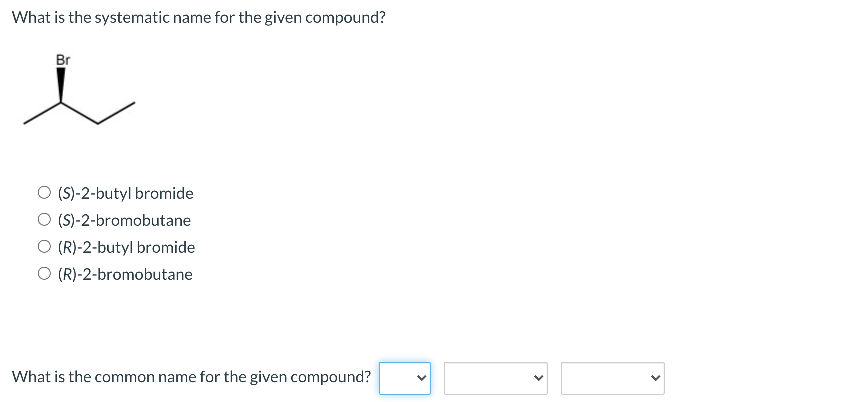This screenshot has height=402, width=868.
Task: Select the (S)-2-butyl bromide answer option
Action: pos(125,193)
